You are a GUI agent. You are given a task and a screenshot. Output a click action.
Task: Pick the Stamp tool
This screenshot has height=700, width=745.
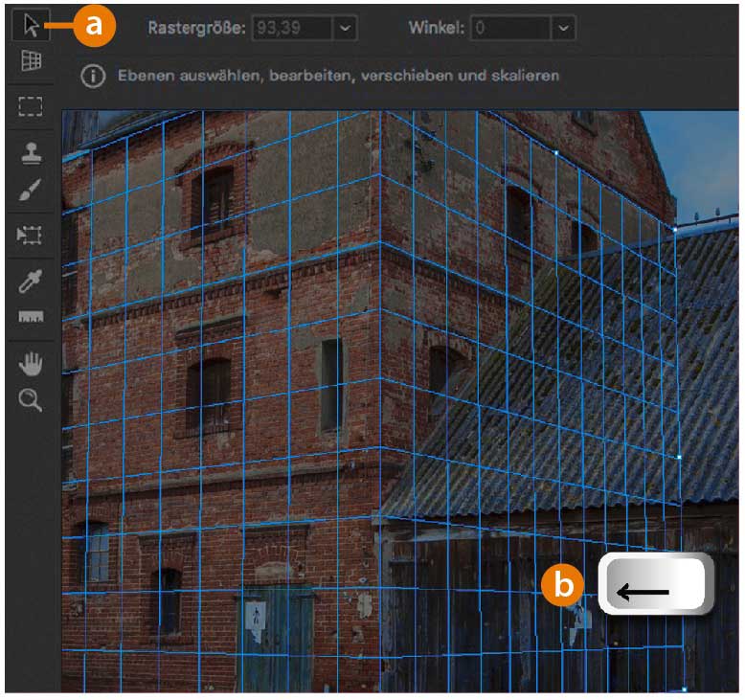coord(31,153)
